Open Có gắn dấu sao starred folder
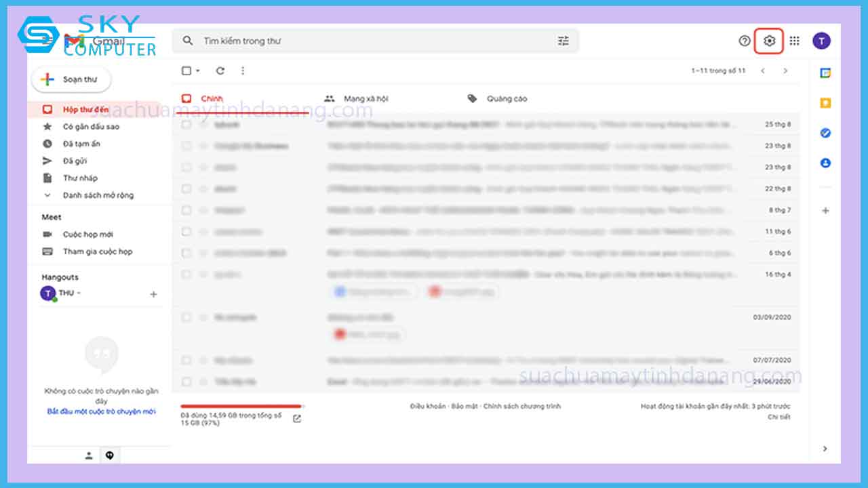This screenshot has height=488, width=868. [91, 127]
